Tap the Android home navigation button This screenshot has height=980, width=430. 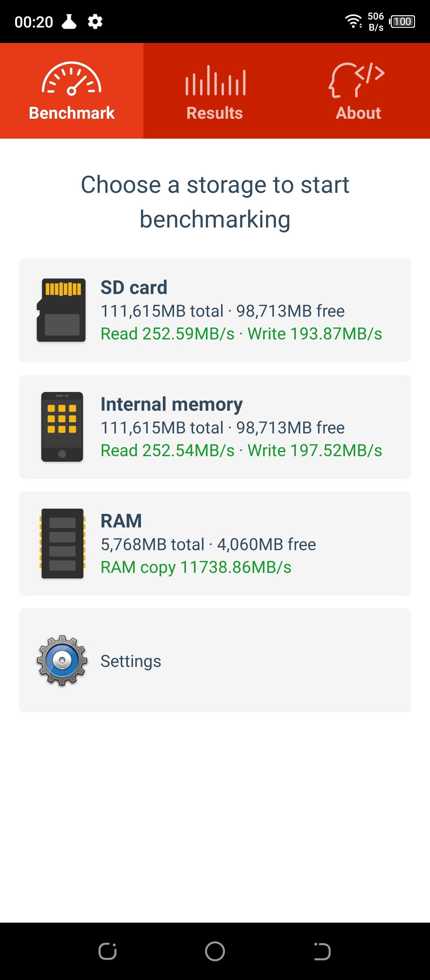point(215,951)
